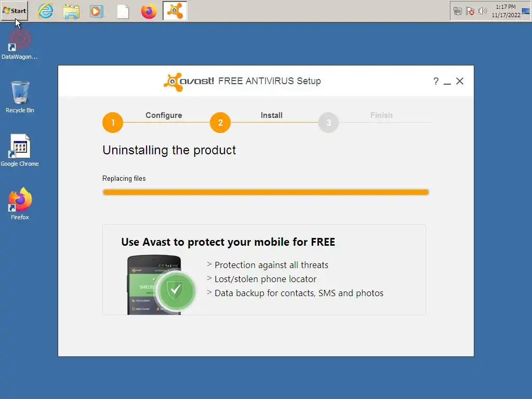Select the Avast setup taskbar button
This screenshot has width=532, height=399.
click(175, 11)
